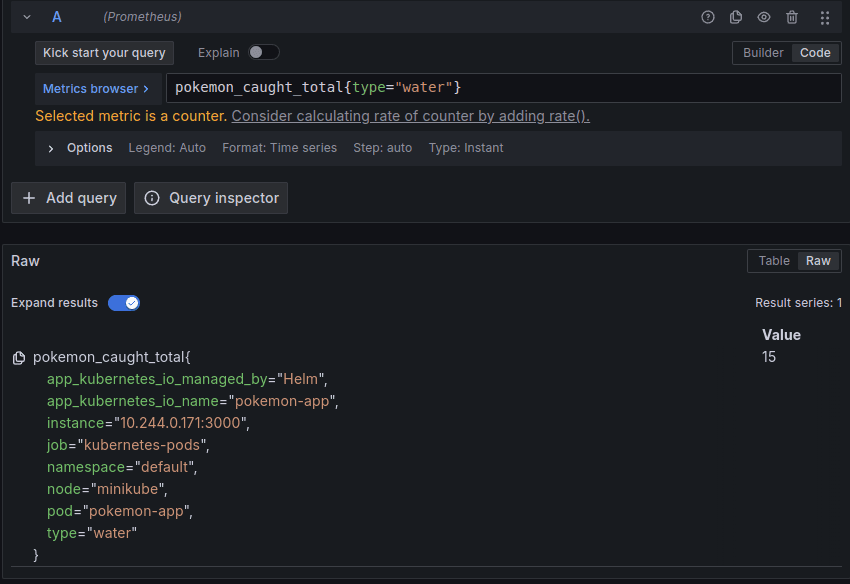The image size is (850, 584).
Task: Click the app_kubernetes_io_name label row
Action: tap(192, 401)
